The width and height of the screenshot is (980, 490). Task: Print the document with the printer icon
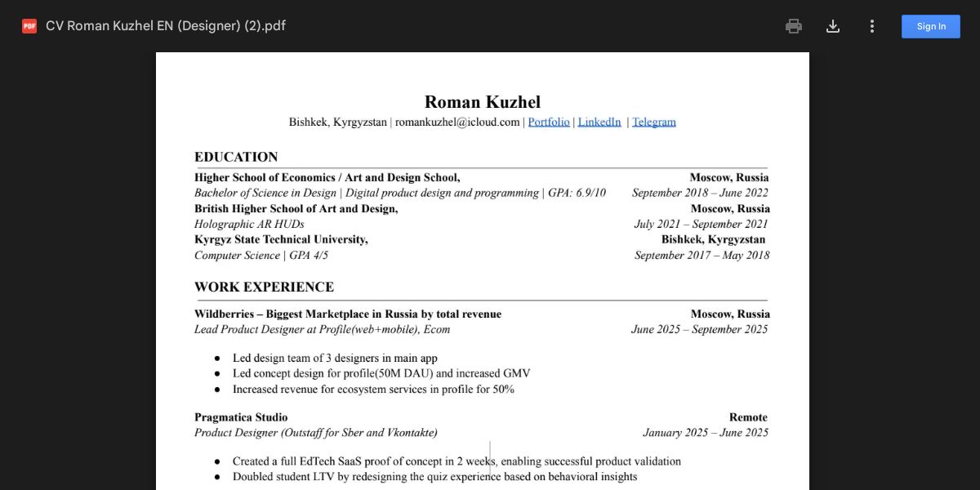[x=794, y=26]
